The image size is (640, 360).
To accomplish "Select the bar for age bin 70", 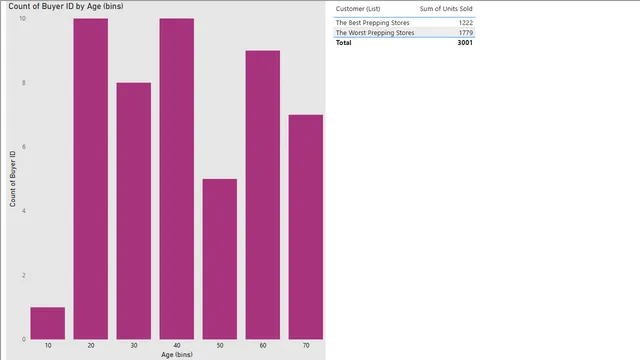I will [306, 227].
